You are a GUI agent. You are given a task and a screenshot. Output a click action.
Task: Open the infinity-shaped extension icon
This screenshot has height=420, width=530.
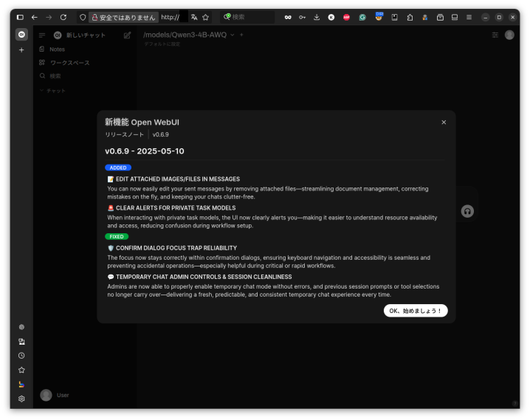288,17
